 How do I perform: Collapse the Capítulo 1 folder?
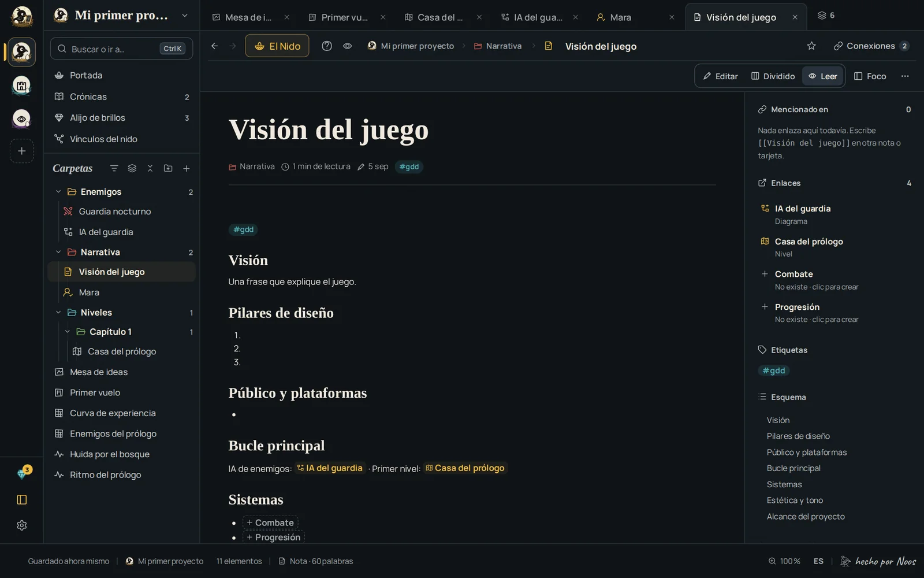click(68, 332)
